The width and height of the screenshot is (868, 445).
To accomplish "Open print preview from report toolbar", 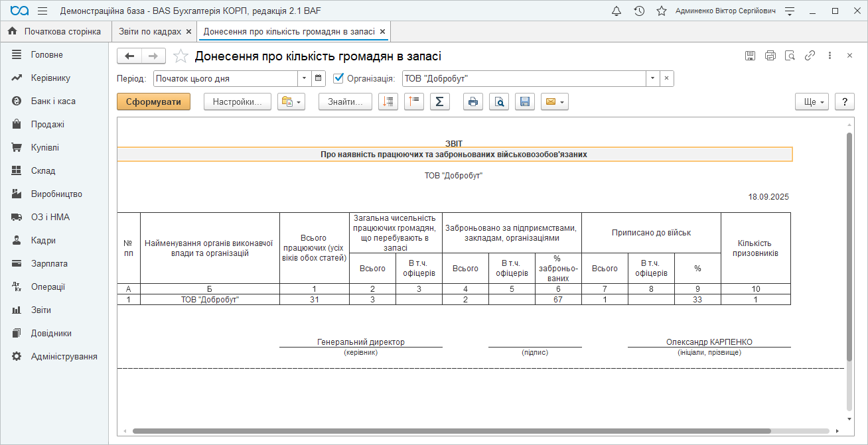I will click(499, 101).
